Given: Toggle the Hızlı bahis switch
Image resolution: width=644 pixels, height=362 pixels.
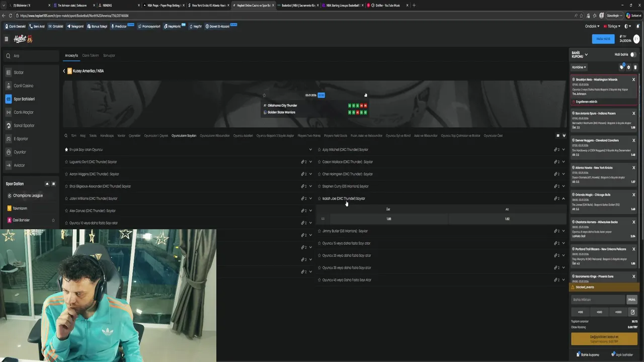Looking at the screenshot, I should (x=633, y=54).
